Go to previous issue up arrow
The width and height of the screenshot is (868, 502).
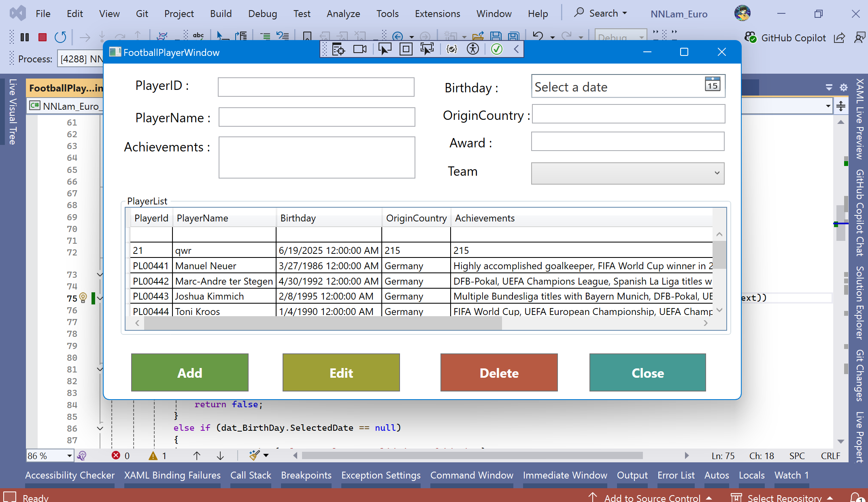[x=197, y=456]
